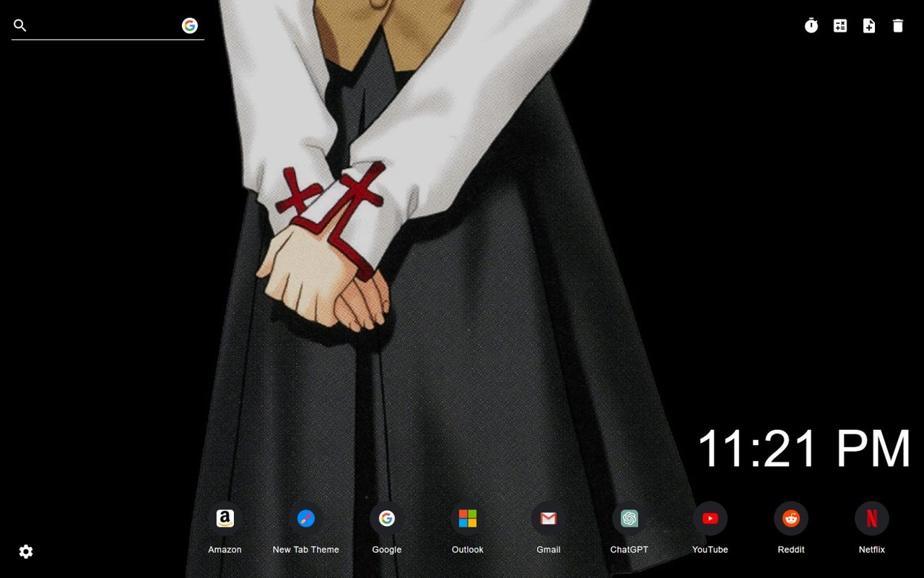Open the Reddit shortcut icon

click(791, 519)
